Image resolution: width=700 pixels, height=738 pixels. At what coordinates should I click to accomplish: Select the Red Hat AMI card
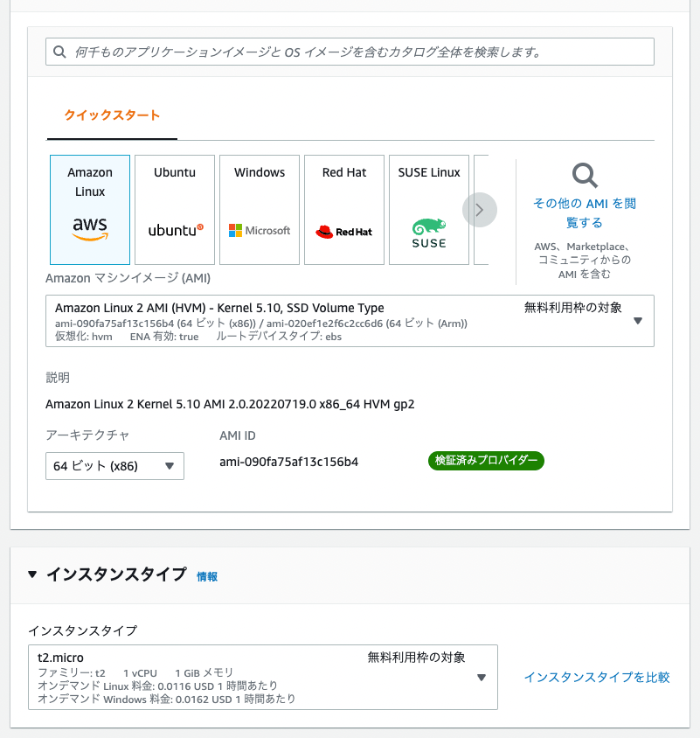[x=344, y=210]
